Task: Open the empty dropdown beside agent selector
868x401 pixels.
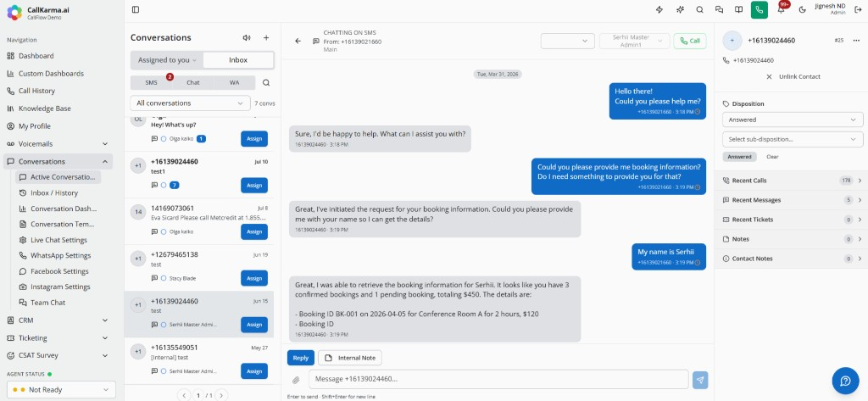Action: tap(567, 41)
